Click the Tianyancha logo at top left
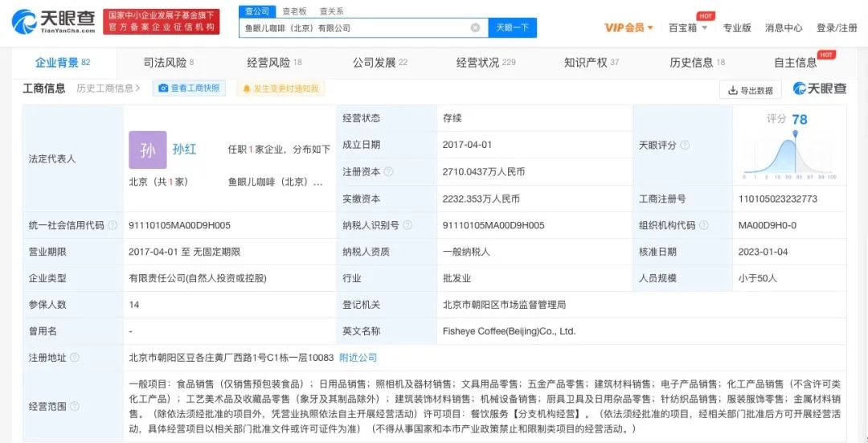868x443 pixels. [53, 21]
